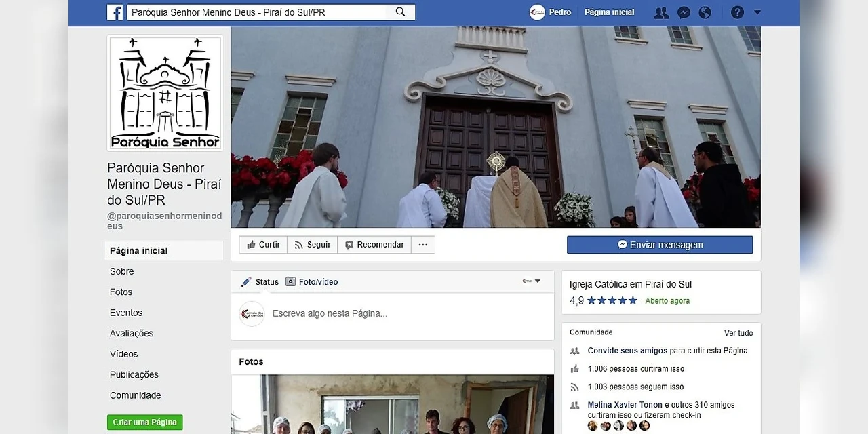Viewport: 868px width, 434px height.
Task: Expand the account dropdown arrow
Action: (x=757, y=12)
